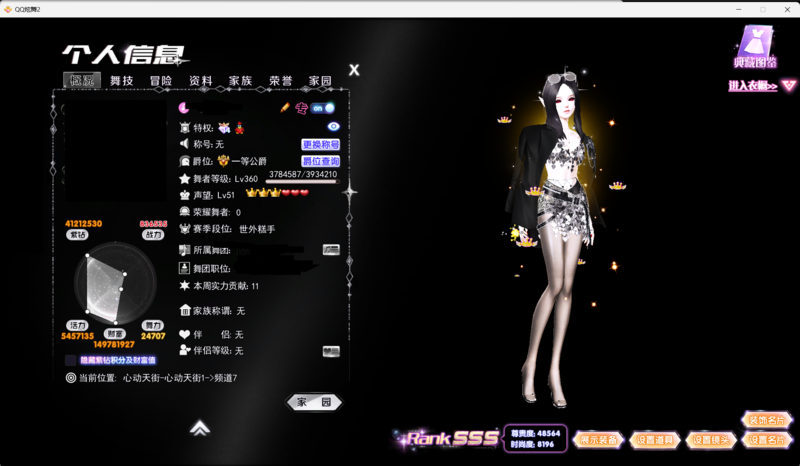Click the 一等公爵 title emblem icon
The height and width of the screenshot is (466, 800).
224,160
